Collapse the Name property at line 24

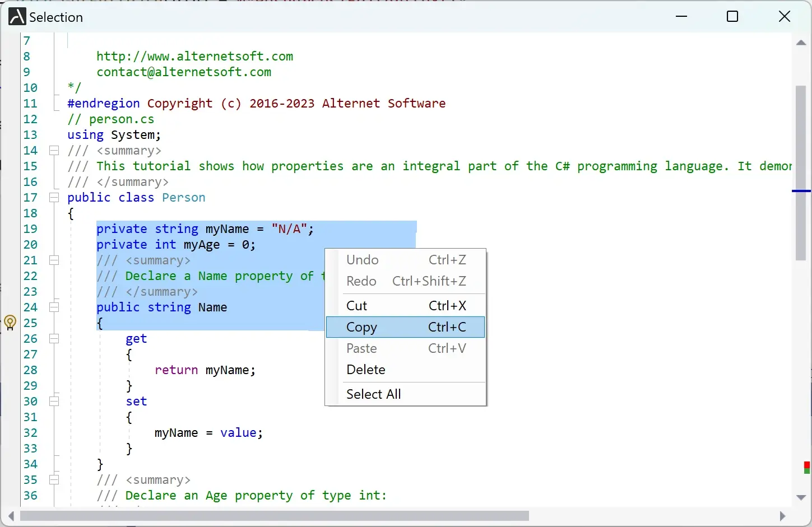[54, 307]
